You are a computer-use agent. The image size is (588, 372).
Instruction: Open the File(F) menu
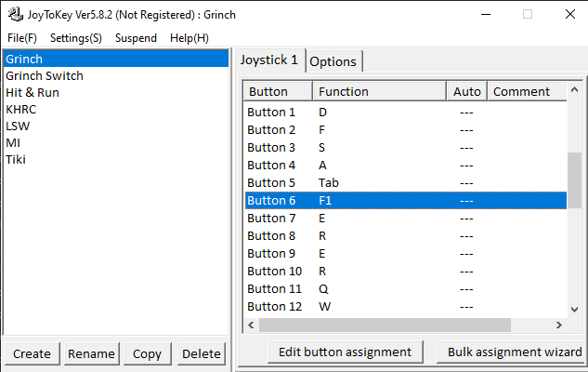(22, 38)
